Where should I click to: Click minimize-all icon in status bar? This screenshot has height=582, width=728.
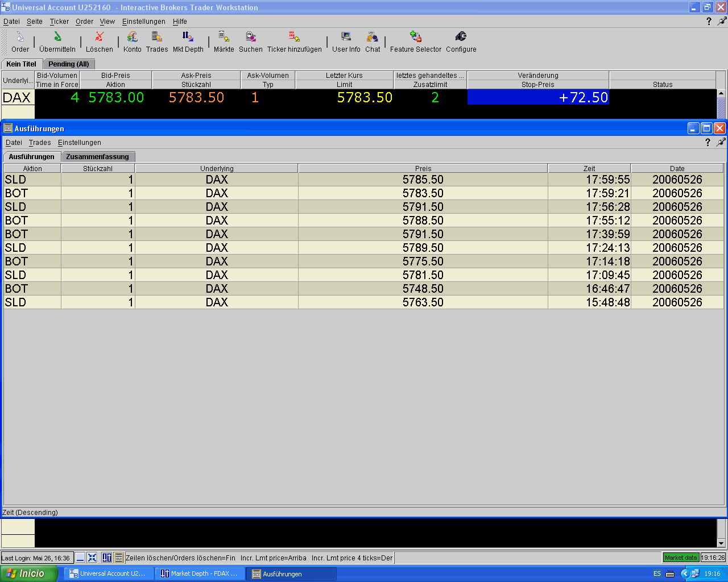point(81,558)
